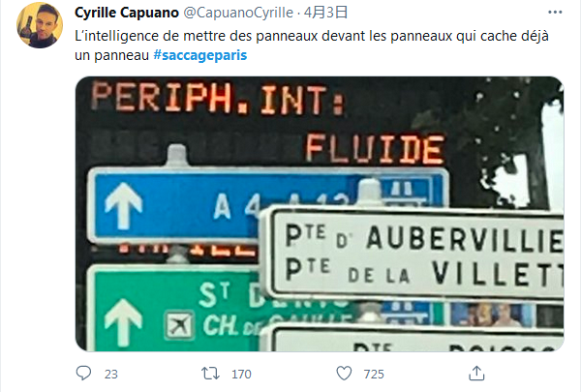Viewport: 581px width, 392px height.
Task: Click the 725 likes count
Action: click(373, 374)
